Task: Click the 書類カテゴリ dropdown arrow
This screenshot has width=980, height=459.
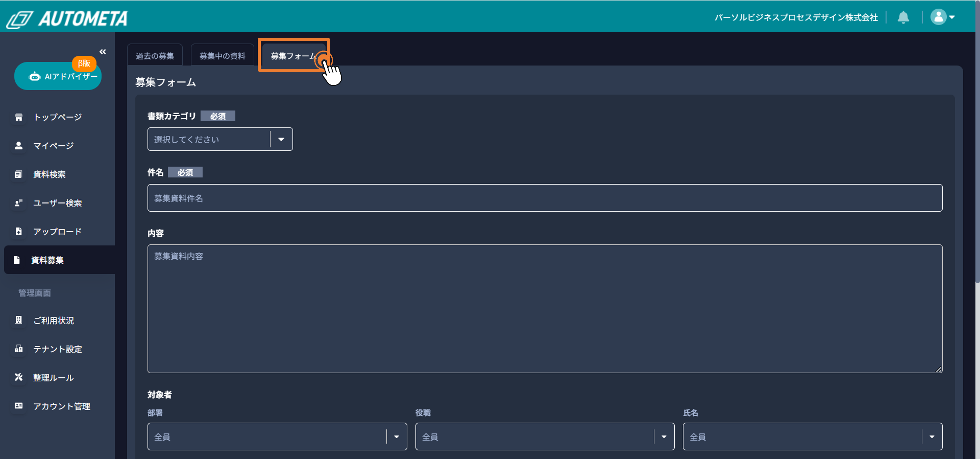Action: [x=281, y=139]
